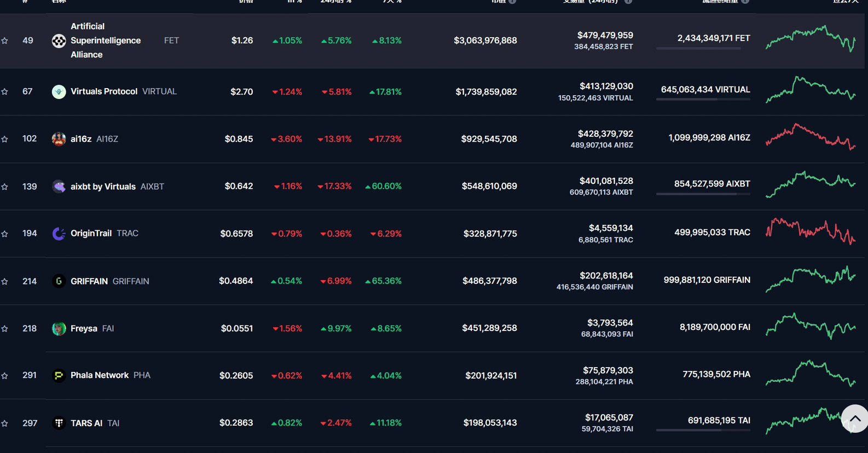Toggle watchlist star for Freysa
Viewport: 868px width, 453px height.
click(x=4, y=329)
